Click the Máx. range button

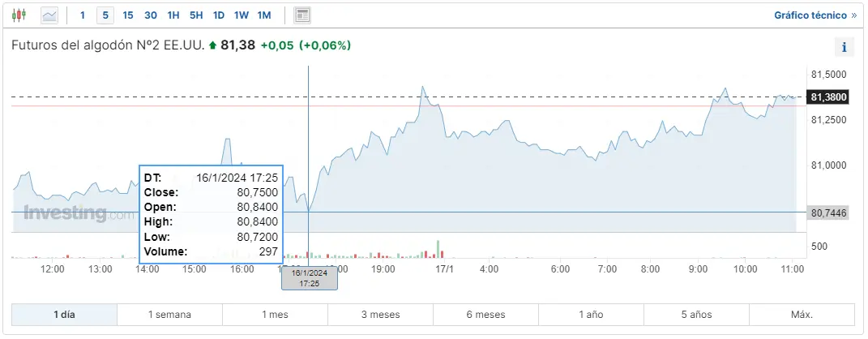pyautogui.click(x=802, y=315)
